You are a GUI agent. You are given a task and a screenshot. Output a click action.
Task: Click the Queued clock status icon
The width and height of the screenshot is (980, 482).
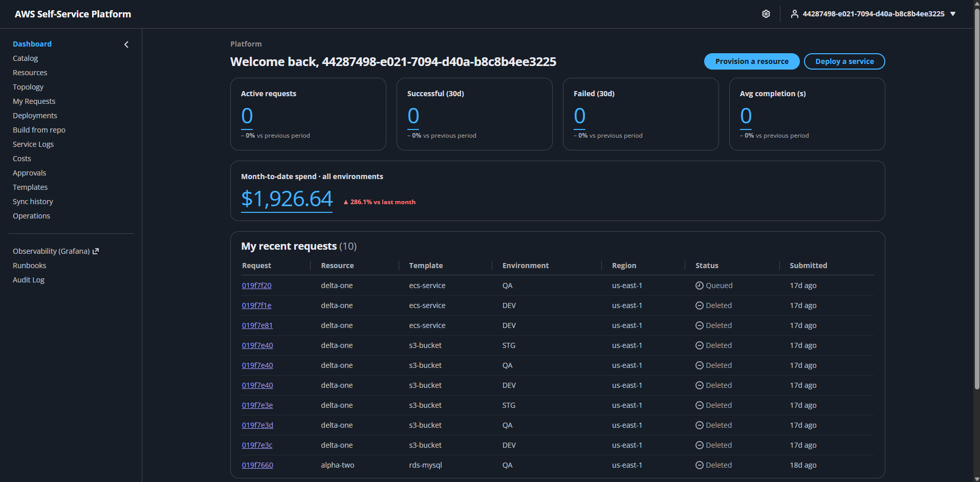click(x=699, y=286)
